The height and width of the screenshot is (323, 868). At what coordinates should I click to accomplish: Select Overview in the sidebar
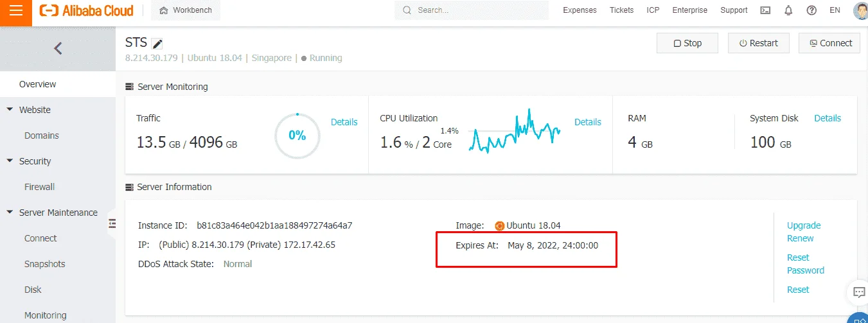[58, 84]
